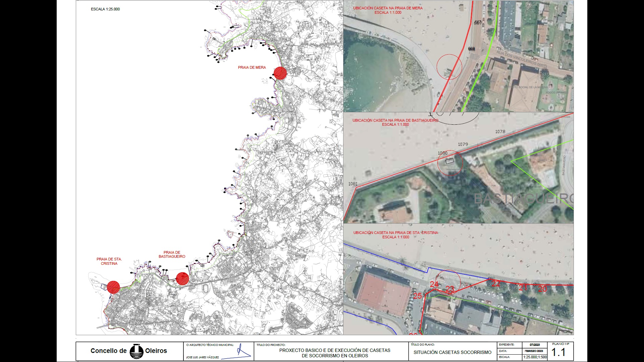Click the black caseta rectangle in Bastiagueiro photo
644x362 pixels.
(x=449, y=161)
